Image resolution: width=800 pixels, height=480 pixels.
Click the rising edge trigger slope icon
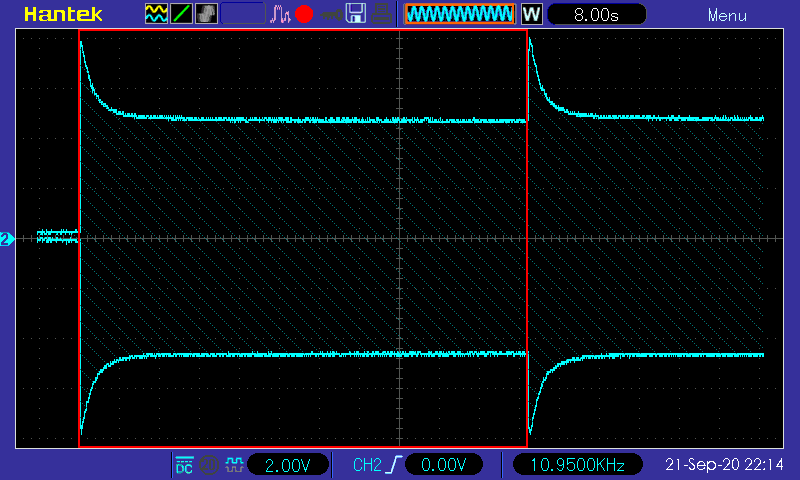pos(394,465)
